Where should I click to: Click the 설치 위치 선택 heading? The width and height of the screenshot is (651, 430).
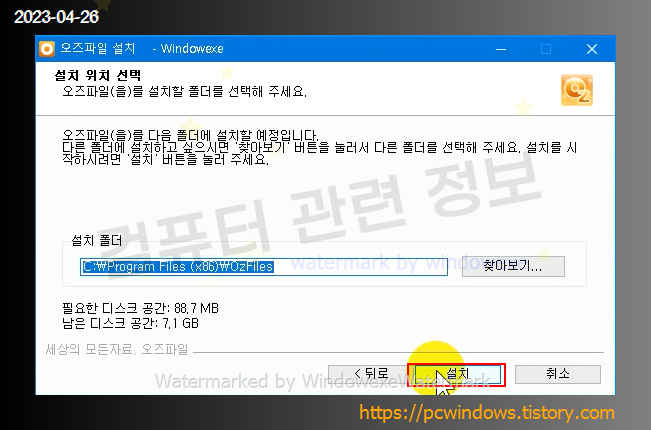pyautogui.click(x=98, y=75)
